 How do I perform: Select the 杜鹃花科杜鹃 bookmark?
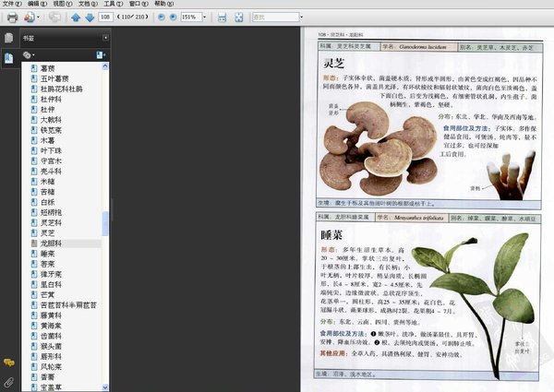point(62,89)
